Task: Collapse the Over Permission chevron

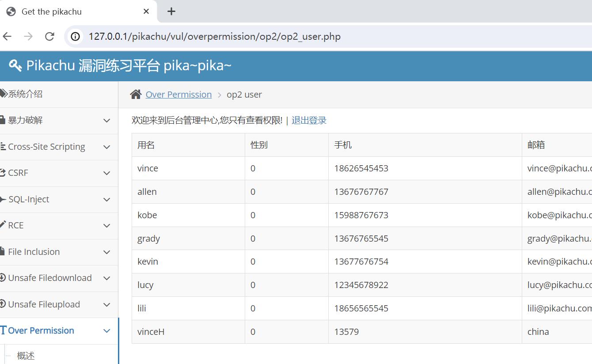Action: (x=106, y=331)
